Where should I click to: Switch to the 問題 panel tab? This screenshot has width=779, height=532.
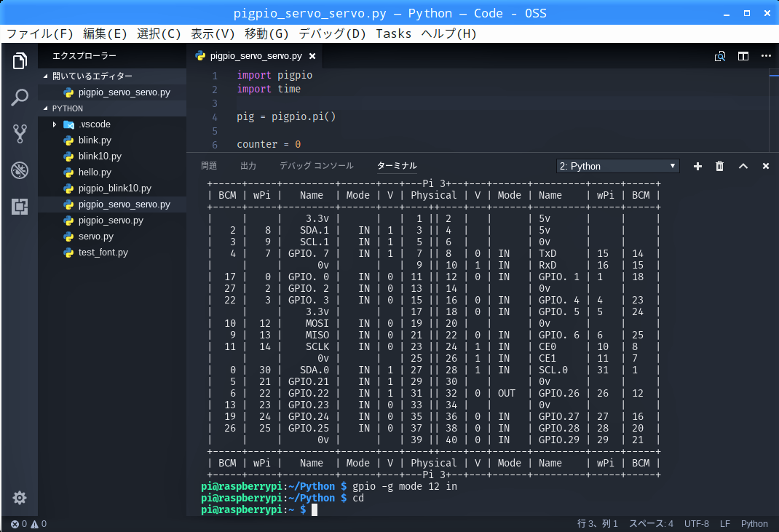pos(209,166)
